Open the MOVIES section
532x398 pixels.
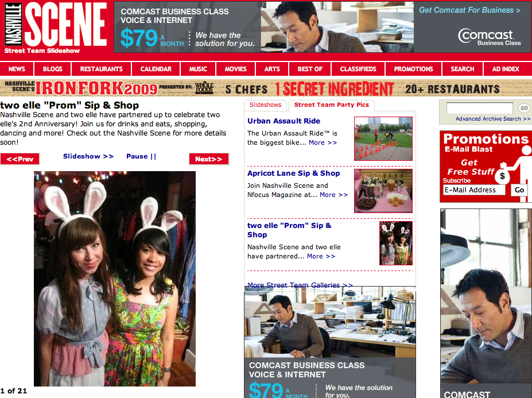[x=235, y=69]
